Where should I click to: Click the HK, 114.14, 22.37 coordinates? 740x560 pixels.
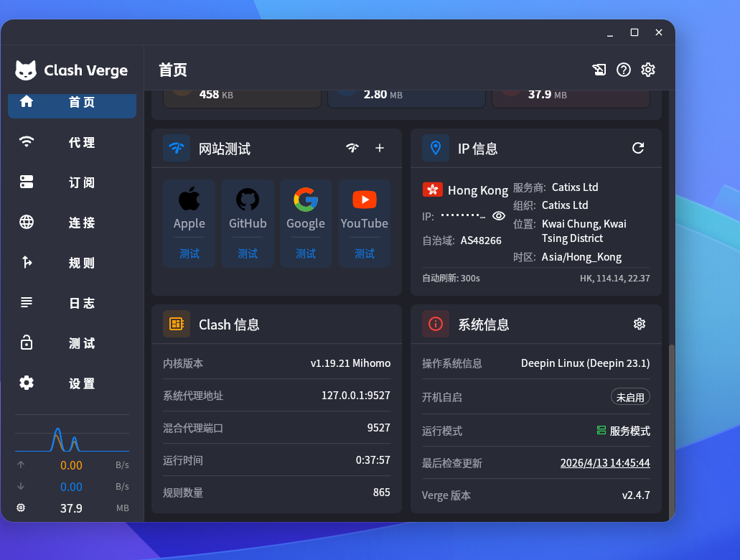(x=615, y=278)
